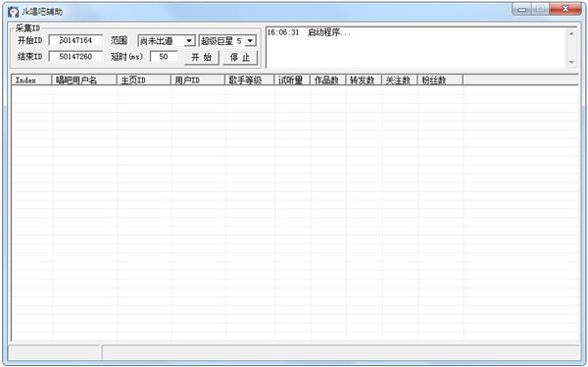Click the 开始 button
Screen dimensions: 588x367
(x=202, y=58)
